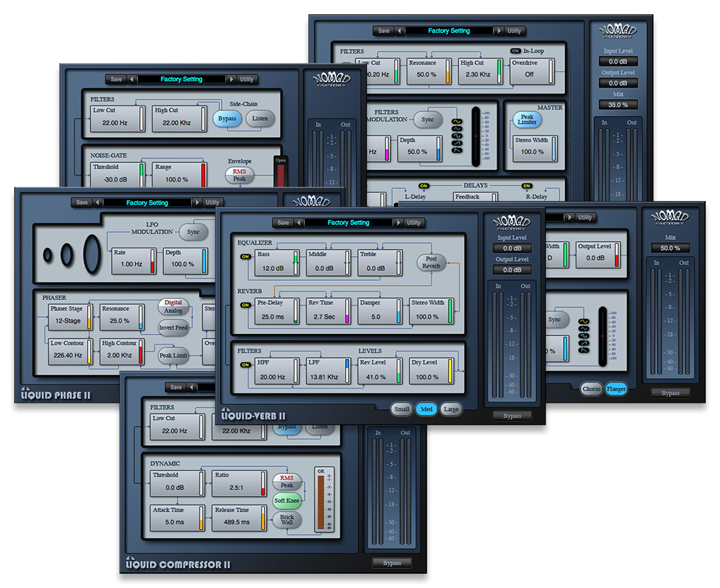The width and height of the screenshot is (720, 588).
Task: Toggle the In-Loop ON switch
Action: [516, 51]
